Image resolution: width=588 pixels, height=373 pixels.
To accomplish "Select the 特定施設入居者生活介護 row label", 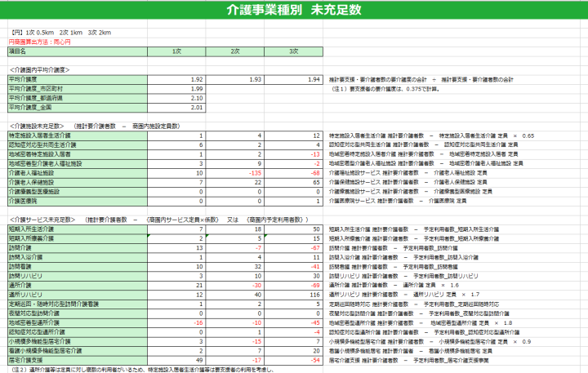I will coord(78,135).
